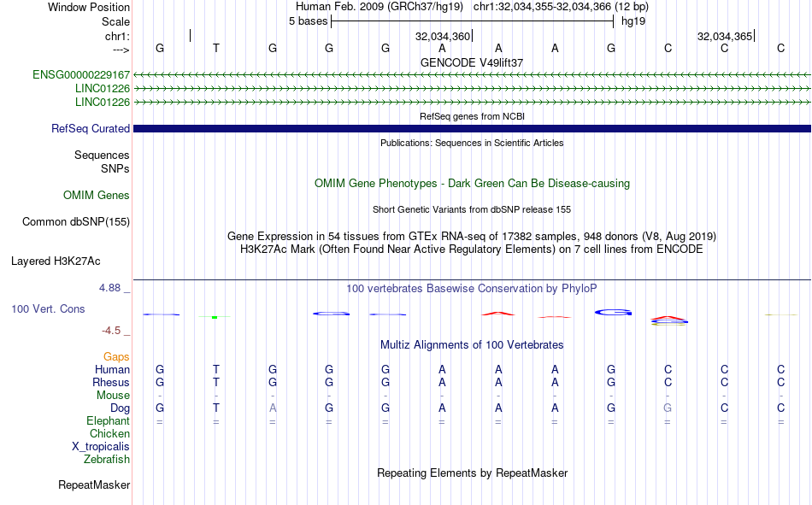Screen dimensions: 812x505
Task: Click the green T PhyloP conservation bar
Action: [215, 316]
